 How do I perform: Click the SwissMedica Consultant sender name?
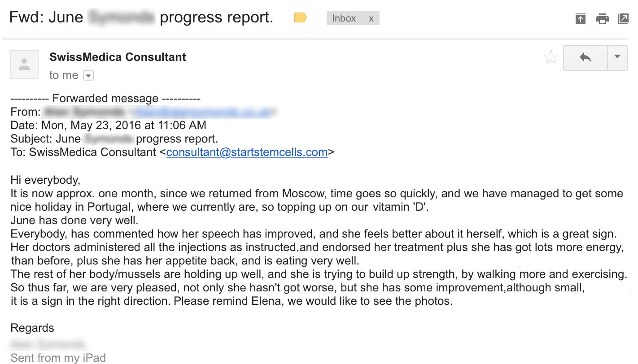(x=118, y=57)
